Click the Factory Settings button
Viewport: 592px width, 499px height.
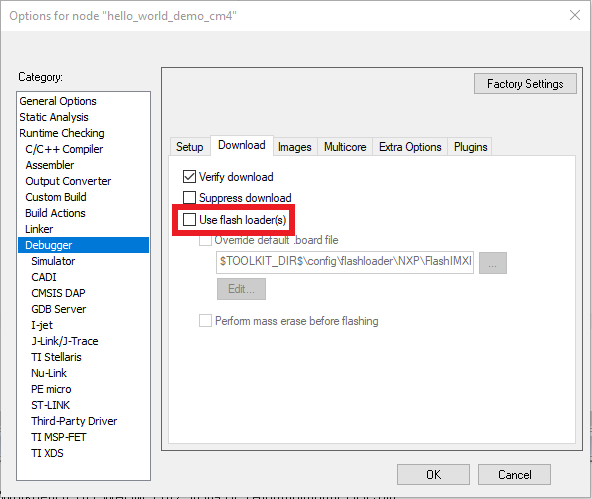pyautogui.click(x=525, y=84)
